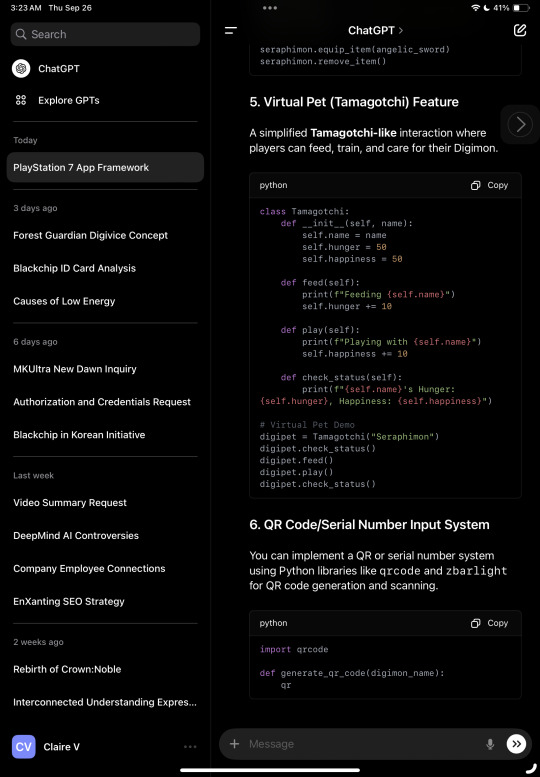Tap the microphone dictation icon

coord(490,744)
